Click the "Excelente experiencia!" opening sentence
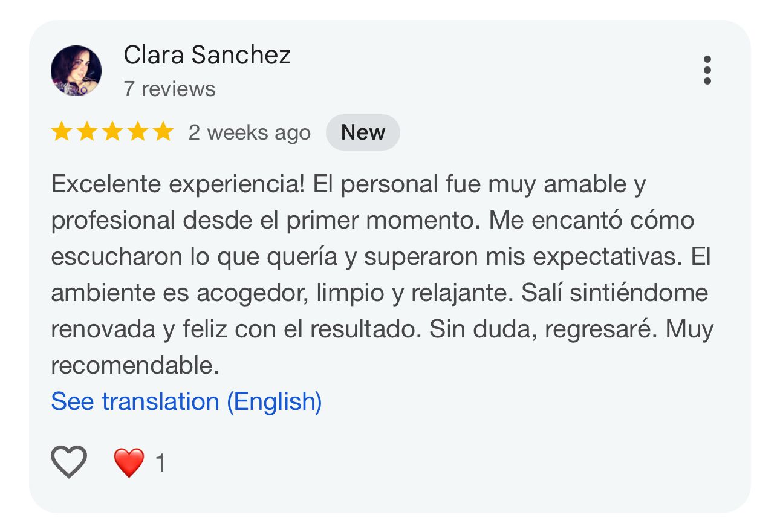Viewport: 780px width, 532px height. [x=178, y=184]
